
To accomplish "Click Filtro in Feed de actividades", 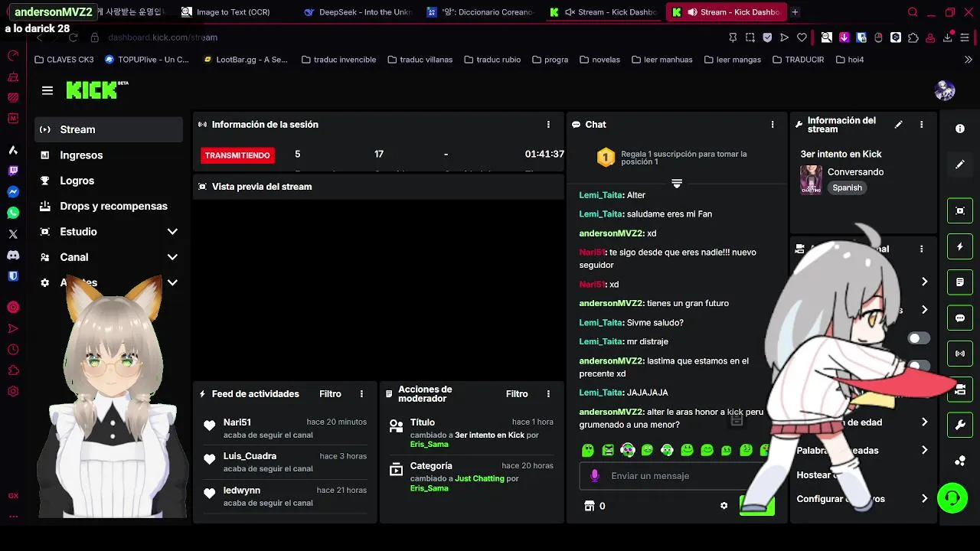I will (x=330, y=394).
